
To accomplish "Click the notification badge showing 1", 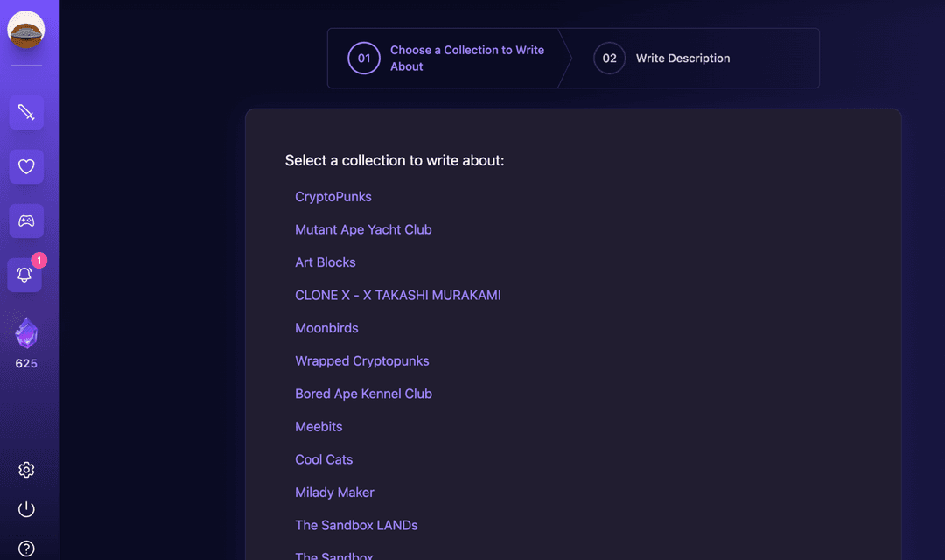I will pyautogui.click(x=38, y=260).
